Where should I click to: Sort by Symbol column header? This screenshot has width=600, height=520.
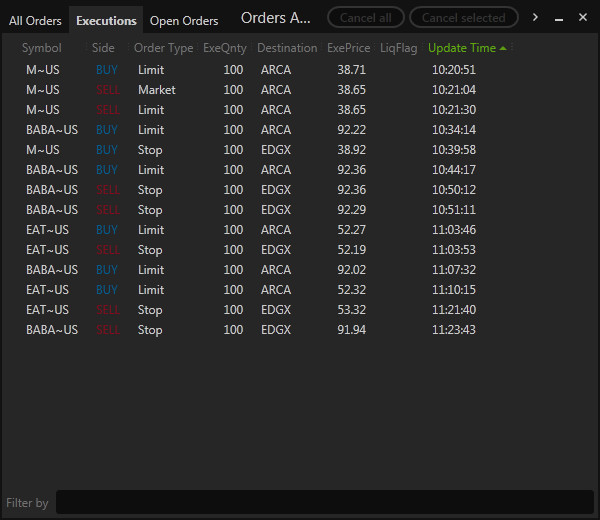click(41, 48)
